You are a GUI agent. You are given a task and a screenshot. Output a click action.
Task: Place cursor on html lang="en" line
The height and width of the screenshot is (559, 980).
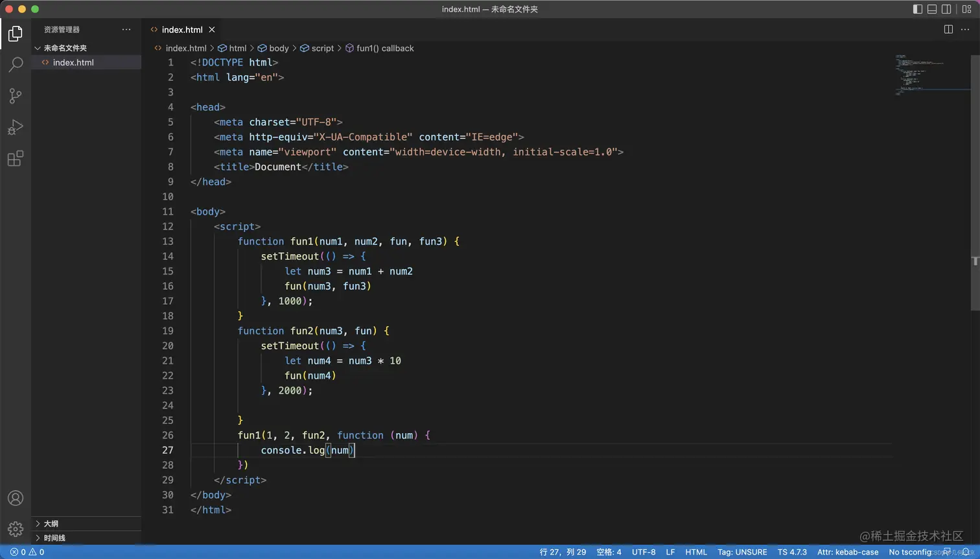[x=237, y=77]
